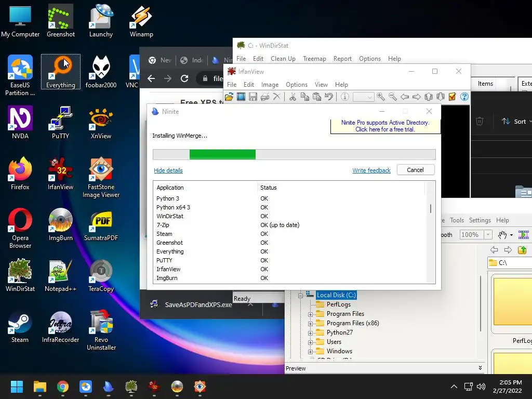
Task: Select the PerfLogs folder in tree
Action: tap(338, 304)
